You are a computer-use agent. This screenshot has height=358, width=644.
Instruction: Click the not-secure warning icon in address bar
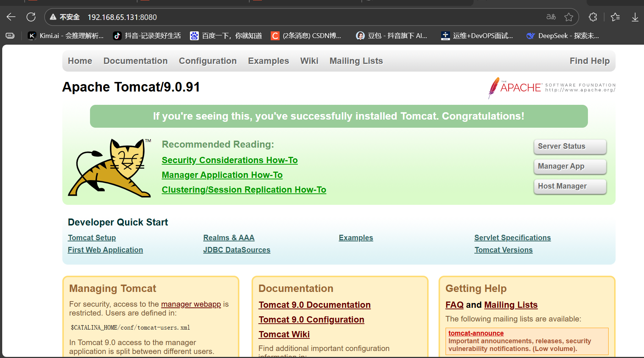(x=53, y=17)
